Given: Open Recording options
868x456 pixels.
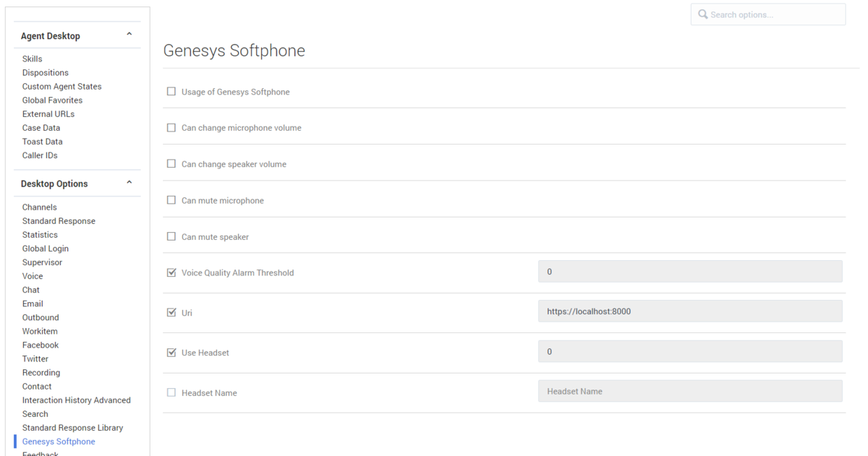Looking at the screenshot, I should [41, 373].
